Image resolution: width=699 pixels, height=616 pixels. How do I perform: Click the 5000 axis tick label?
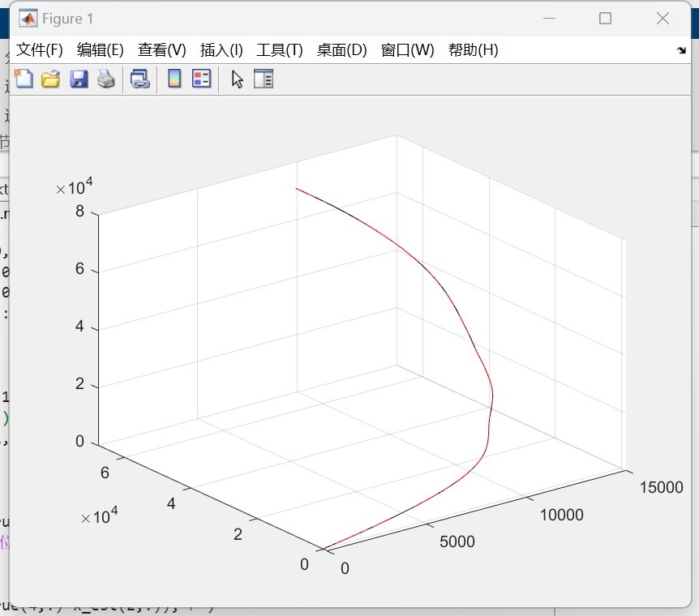coord(457,541)
